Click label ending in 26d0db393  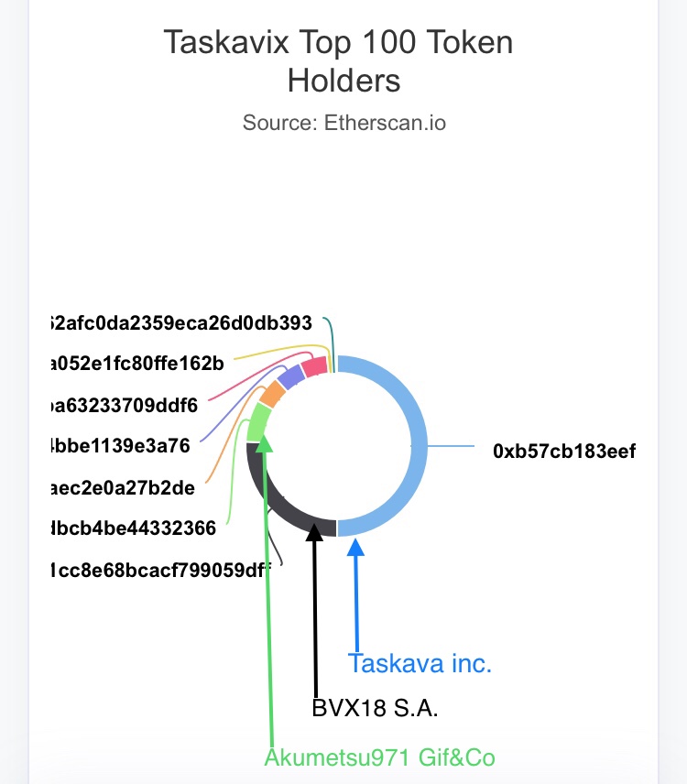tap(183, 322)
